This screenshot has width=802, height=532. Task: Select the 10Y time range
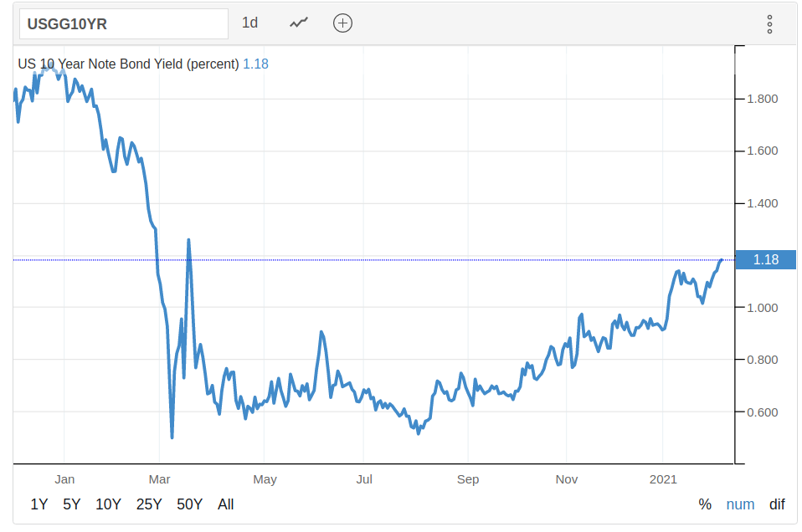coord(108,504)
